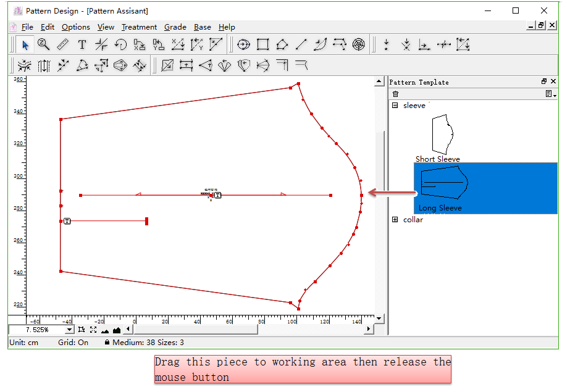
Task: Pick the rectangle drawing tool
Action: tap(262, 44)
